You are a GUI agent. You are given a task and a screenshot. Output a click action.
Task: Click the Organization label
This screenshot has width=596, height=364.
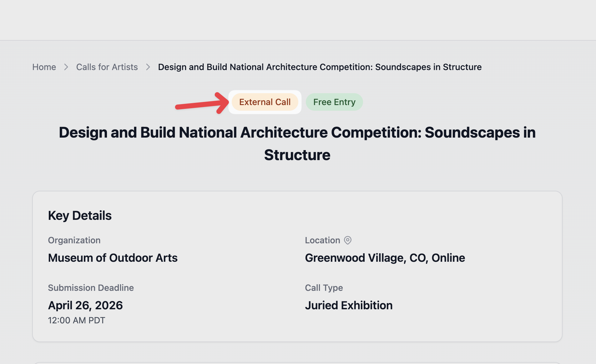pyautogui.click(x=74, y=240)
